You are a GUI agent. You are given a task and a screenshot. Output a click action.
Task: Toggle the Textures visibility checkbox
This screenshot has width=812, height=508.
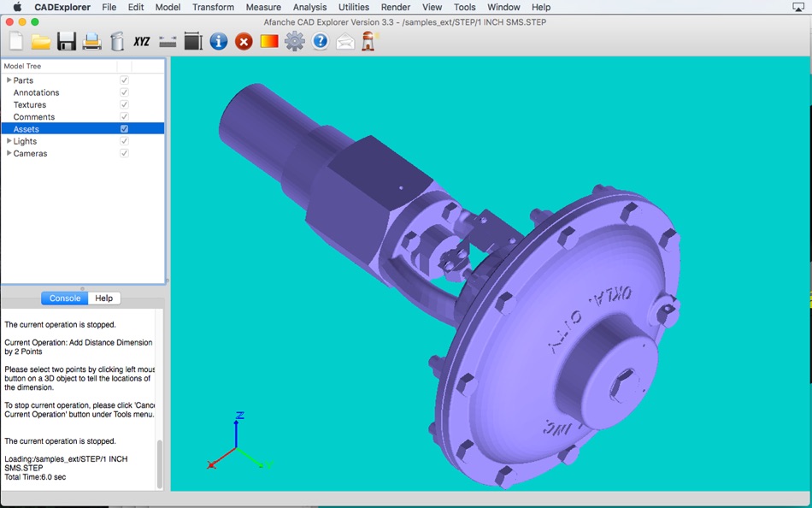124,104
